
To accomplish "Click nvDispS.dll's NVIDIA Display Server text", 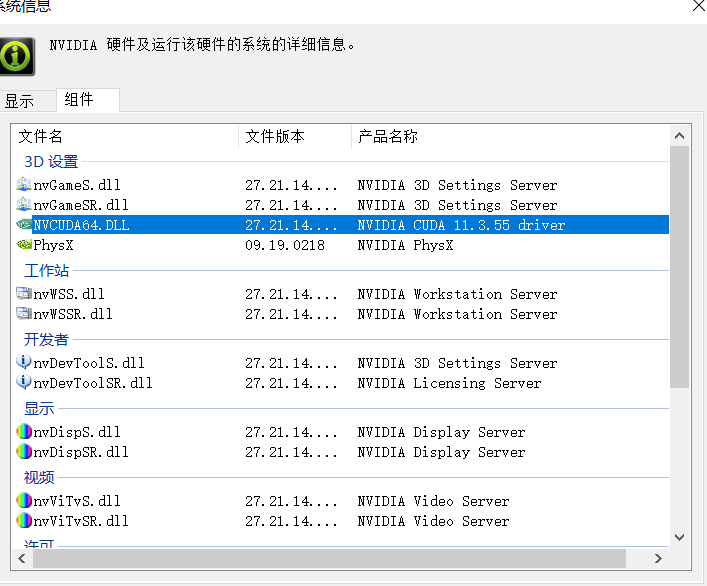I will (441, 432).
